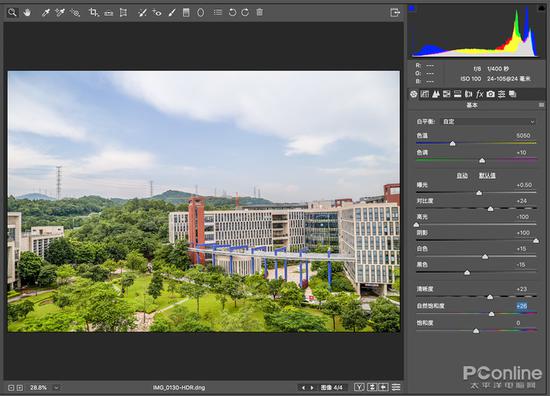Click the 饱和度 value field 0
This screenshot has height=396, width=550.
(518, 323)
